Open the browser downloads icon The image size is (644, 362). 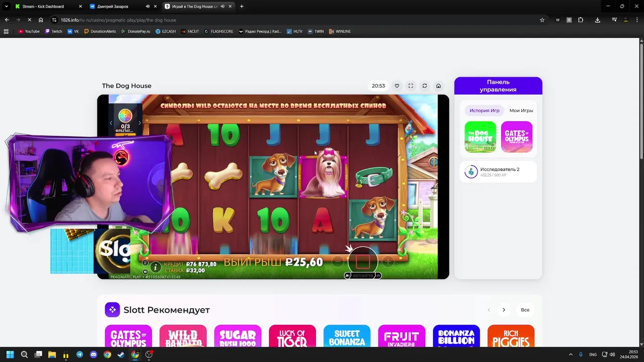(x=597, y=20)
